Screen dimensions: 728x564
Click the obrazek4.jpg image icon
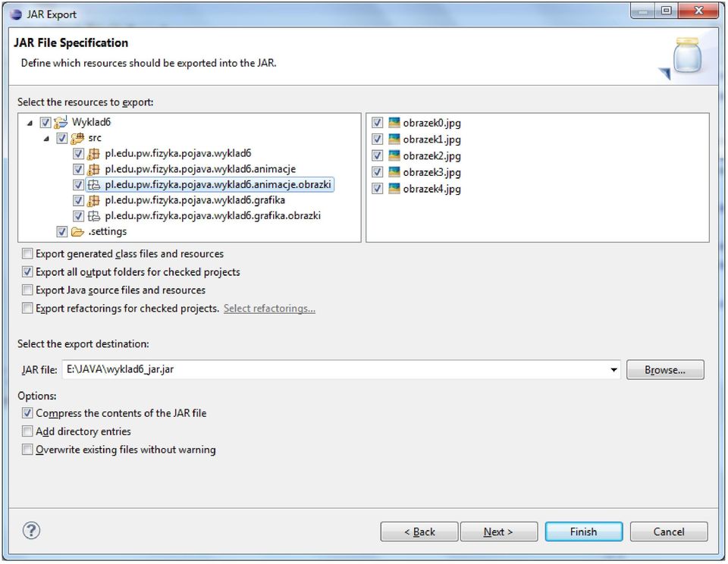click(x=394, y=189)
